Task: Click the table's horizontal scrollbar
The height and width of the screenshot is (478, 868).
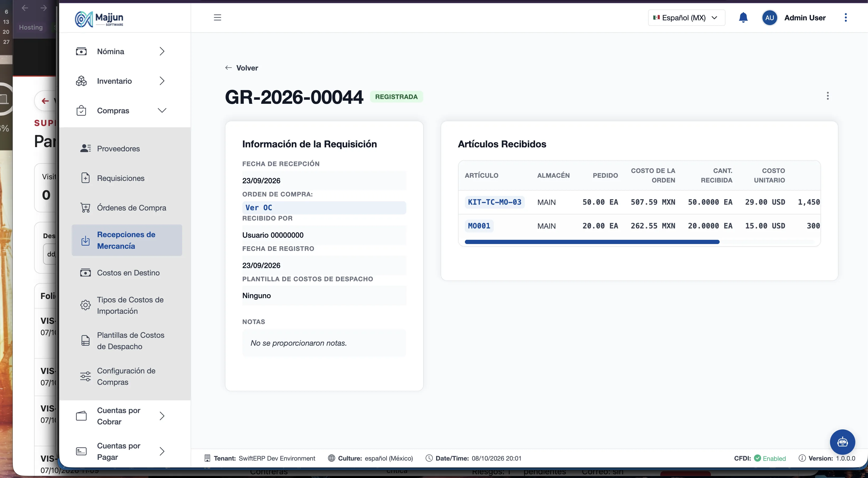Action: coord(592,242)
